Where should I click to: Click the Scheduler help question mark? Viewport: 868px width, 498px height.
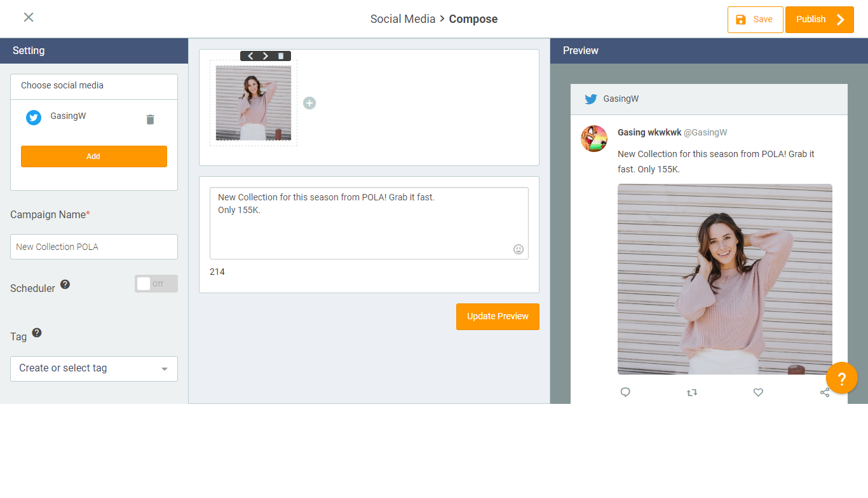click(65, 284)
